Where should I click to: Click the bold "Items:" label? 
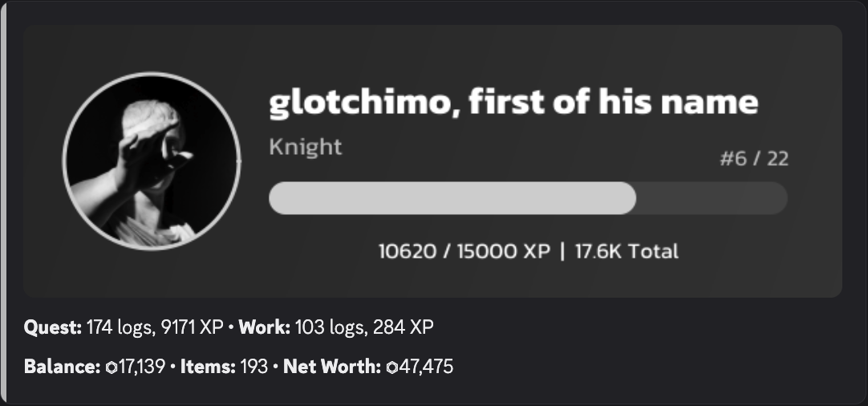pos(208,367)
